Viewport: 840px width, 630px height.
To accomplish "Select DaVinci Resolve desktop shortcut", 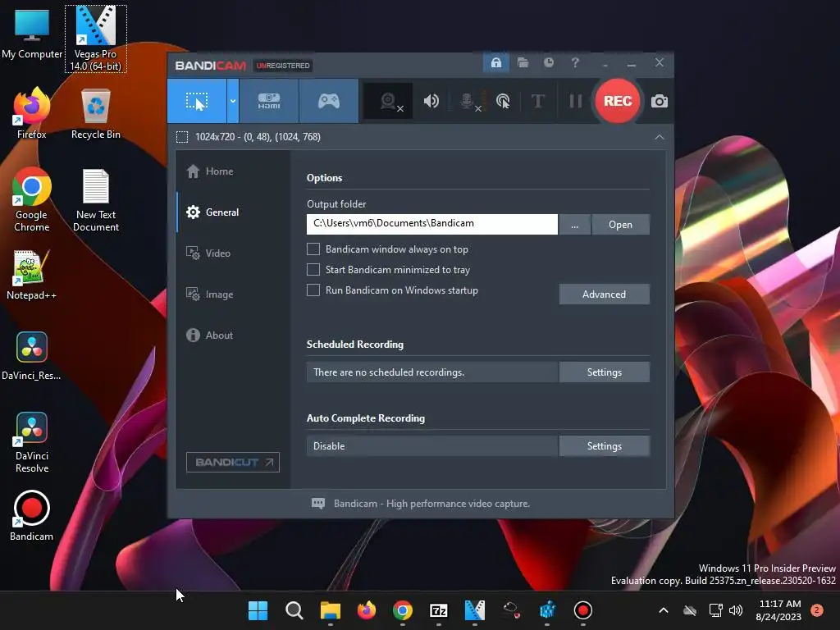I will [32, 442].
